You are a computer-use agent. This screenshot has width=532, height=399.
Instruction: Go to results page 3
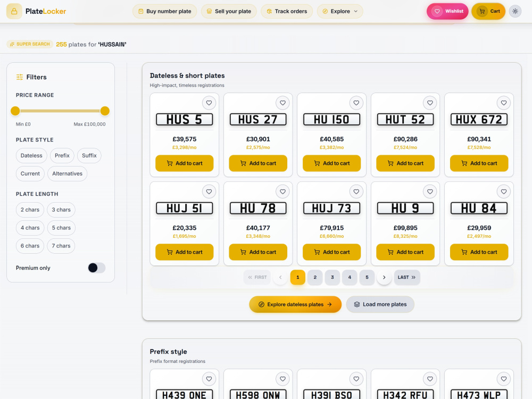(x=332, y=277)
